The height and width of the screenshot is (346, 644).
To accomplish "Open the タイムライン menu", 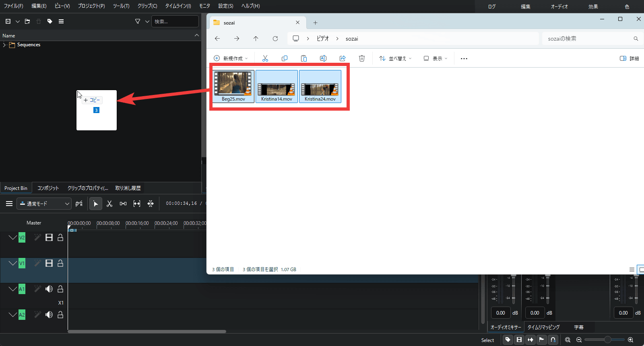I will point(178,6).
